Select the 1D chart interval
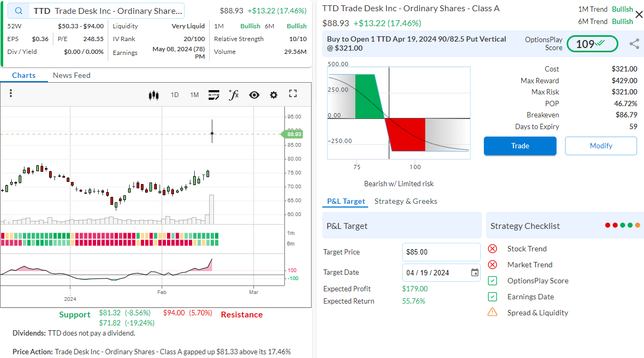The height and width of the screenshot is (358, 644). pyautogui.click(x=174, y=95)
